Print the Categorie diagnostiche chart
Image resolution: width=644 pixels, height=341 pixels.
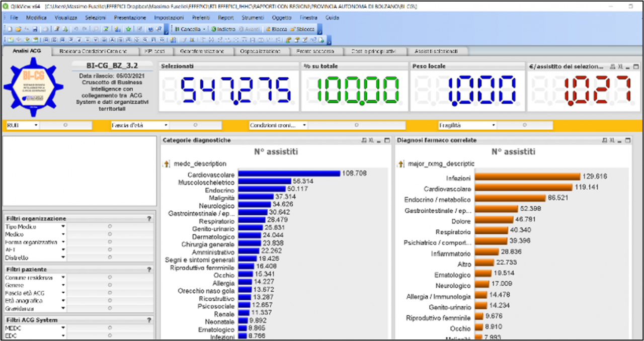click(x=364, y=141)
